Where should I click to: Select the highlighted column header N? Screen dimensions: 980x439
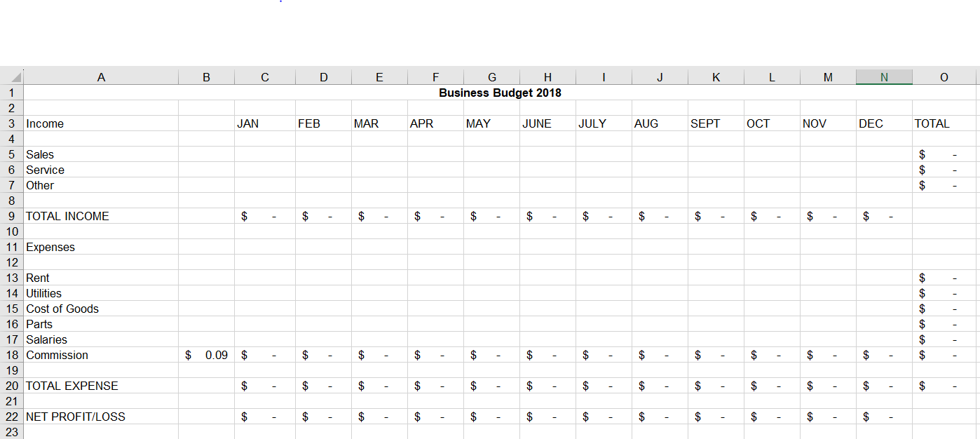884,76
